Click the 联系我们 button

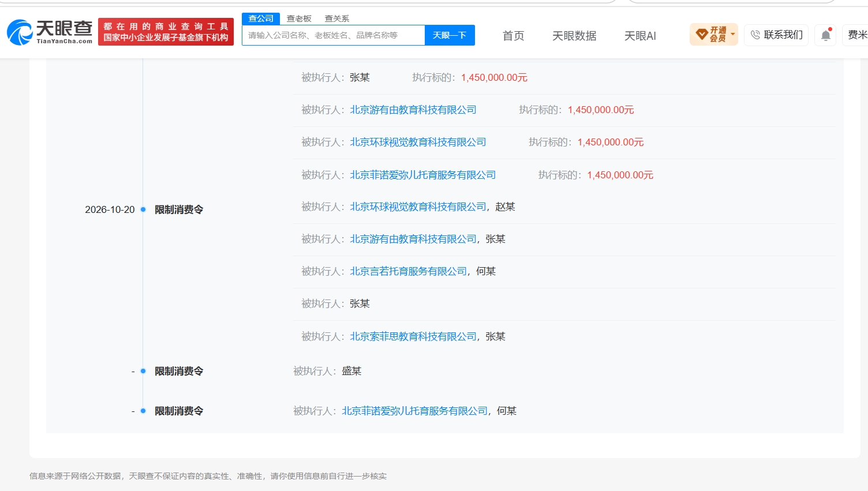[x=776, y=35]
